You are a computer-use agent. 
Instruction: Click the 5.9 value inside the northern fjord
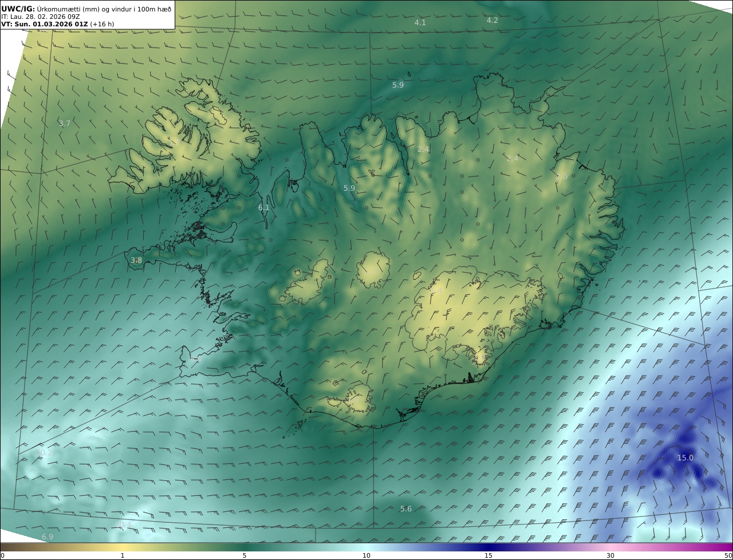click(349, 188)
